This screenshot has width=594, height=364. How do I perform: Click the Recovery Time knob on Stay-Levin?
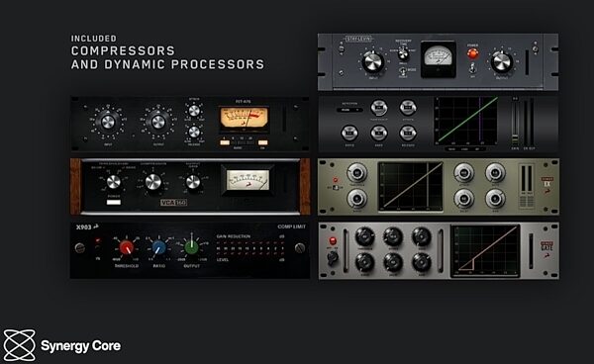tap(404, 54)
